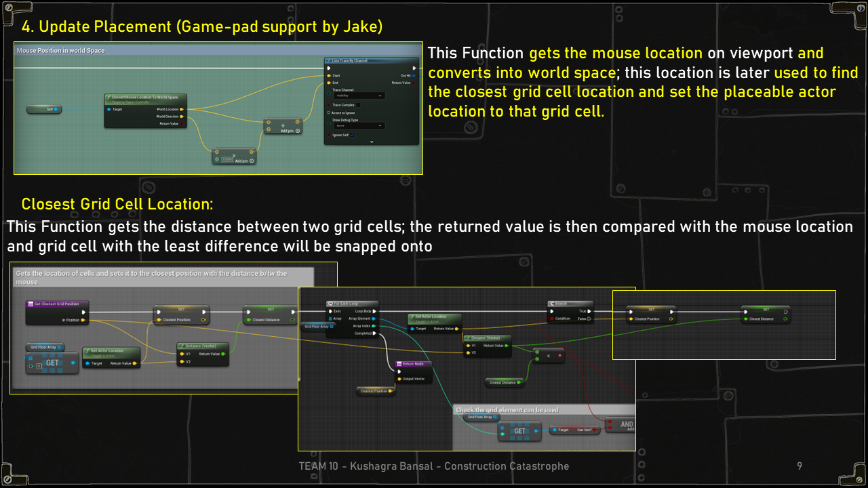Click the green Closest Distance variable node
This screenshot has width=868, height=488.
pos(505,382)
